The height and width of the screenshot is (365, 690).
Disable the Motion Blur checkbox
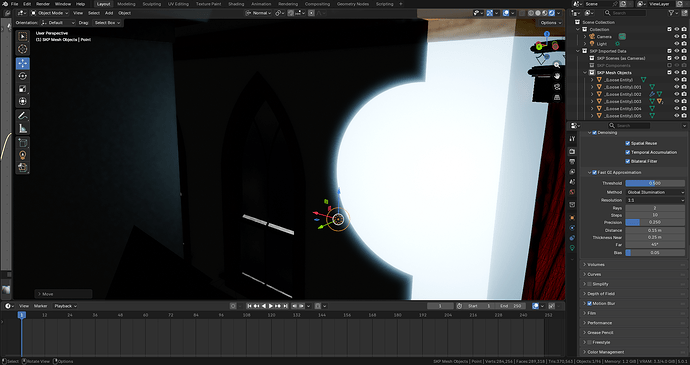[590, 303]
